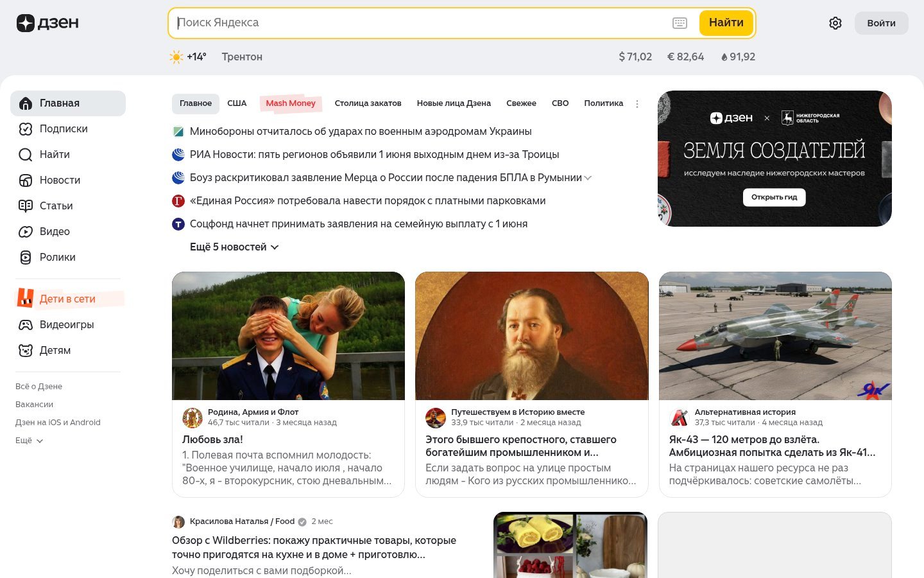Open Детям bear icon

(x=26, y=351)
